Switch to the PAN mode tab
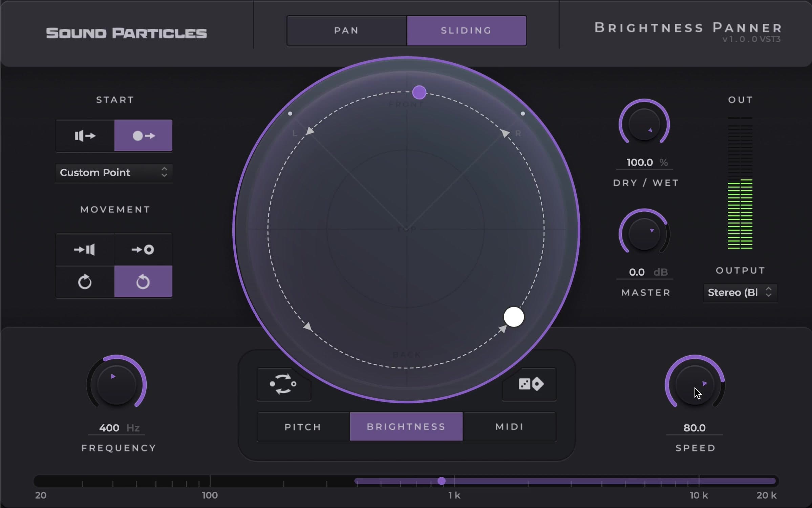The width and height of the screenshot is (812, 508). click(x=347, y=30)
